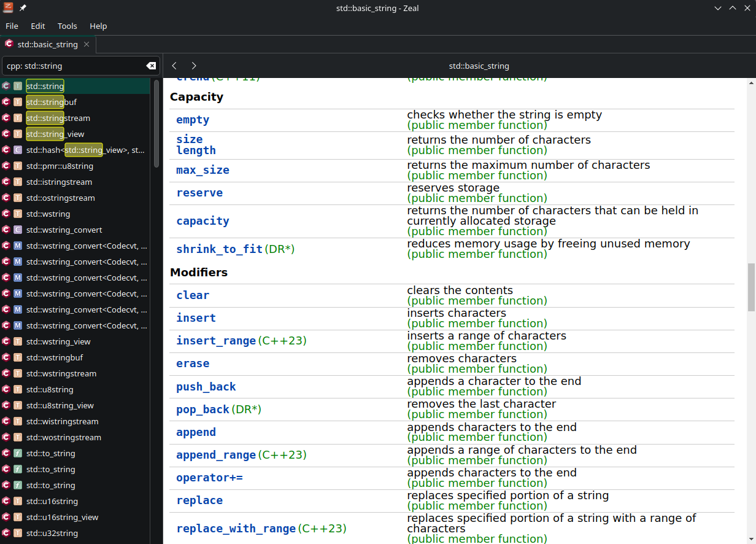Close the std::basic_string tab
The height and width of the screenshot is (544, 756).
click(87, 44)
